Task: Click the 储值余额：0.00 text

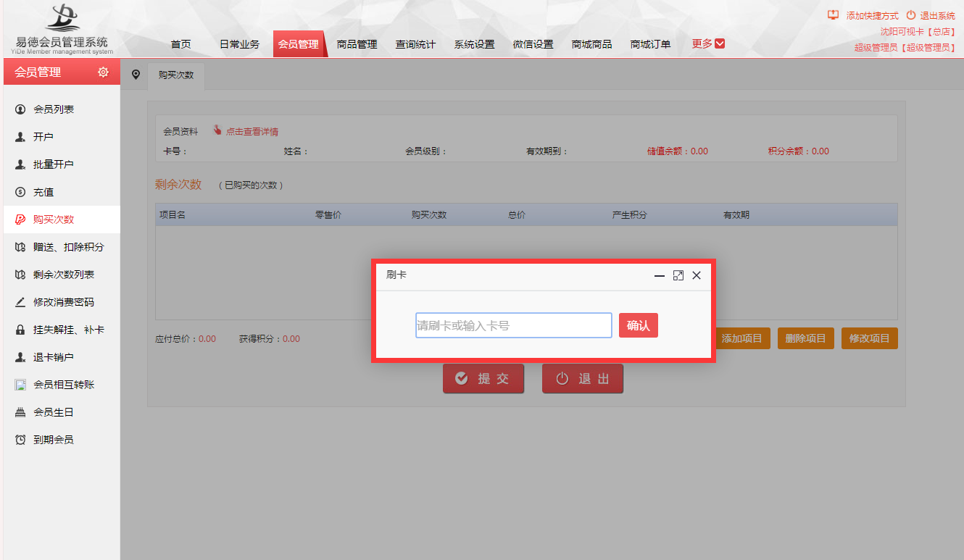Action: click(678, 151)
